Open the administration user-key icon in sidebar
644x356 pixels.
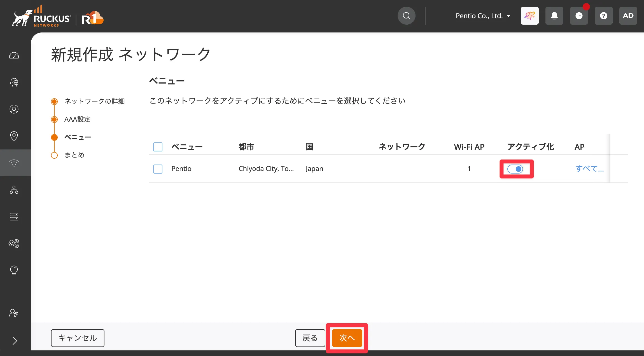[x=13, y=313]
